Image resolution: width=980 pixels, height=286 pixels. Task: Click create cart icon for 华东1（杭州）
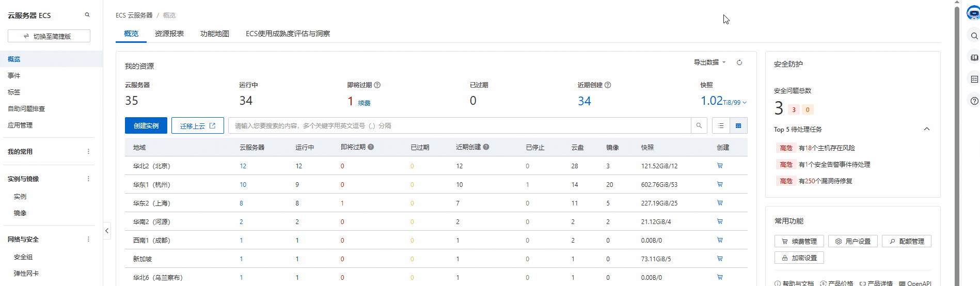(x=720, y=184)
